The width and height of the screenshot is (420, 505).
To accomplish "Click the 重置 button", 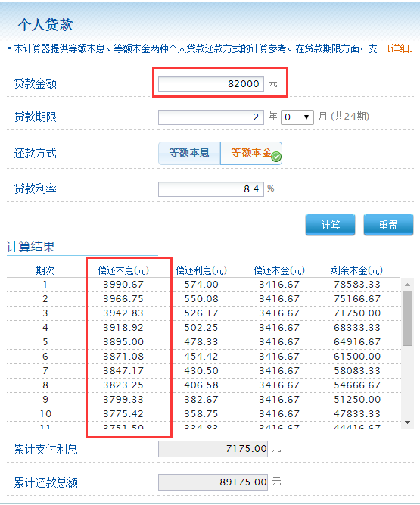I will [x=388, y=225].
